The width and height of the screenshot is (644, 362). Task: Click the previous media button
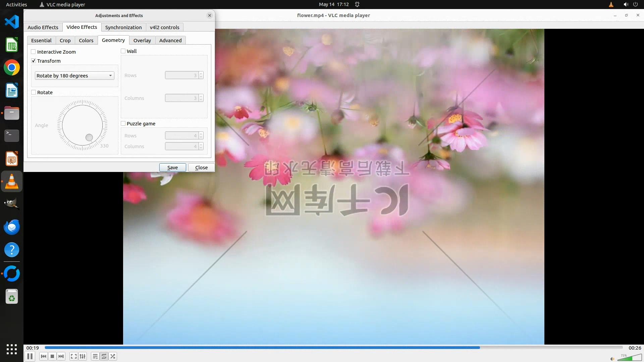[43, 356]
